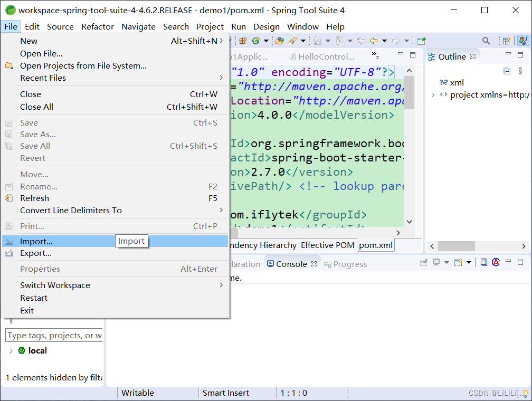Viewport: 532px width, 401px height.
Task: Open the New Java Class dropdown arrow
Action: pos(267,41)
